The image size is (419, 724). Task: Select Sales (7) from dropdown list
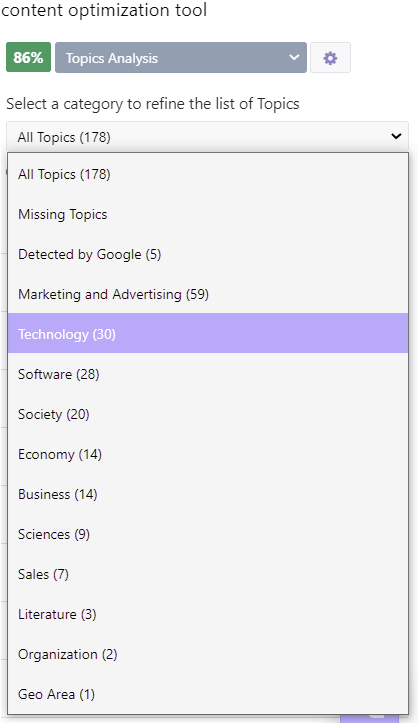coord(208,574)
